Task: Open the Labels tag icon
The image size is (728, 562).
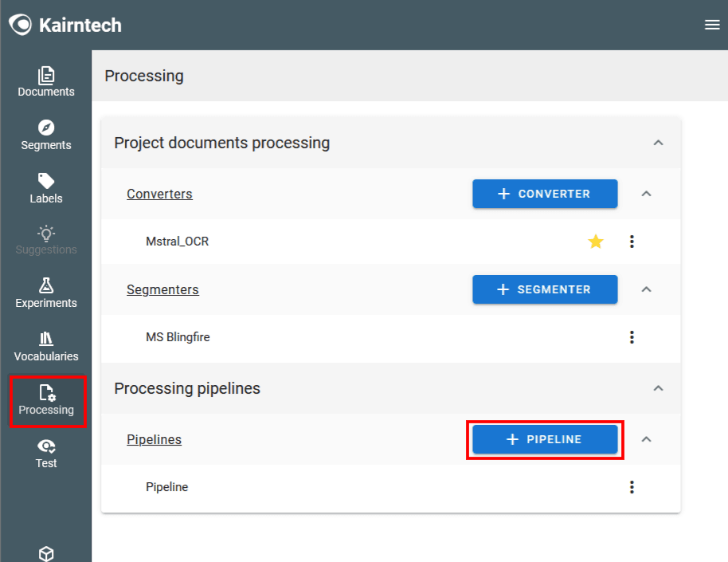Action: tap(46, 182)
